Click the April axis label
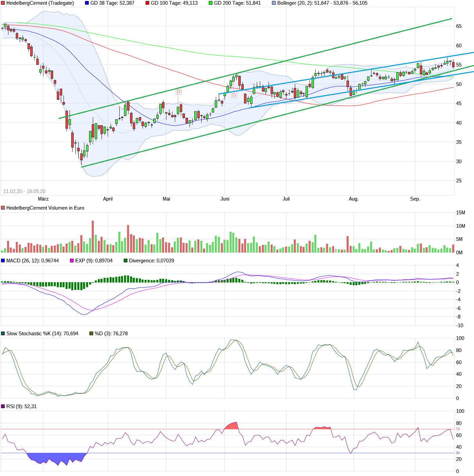The width and height of the screenshot is (474, 476). [108, 199]
